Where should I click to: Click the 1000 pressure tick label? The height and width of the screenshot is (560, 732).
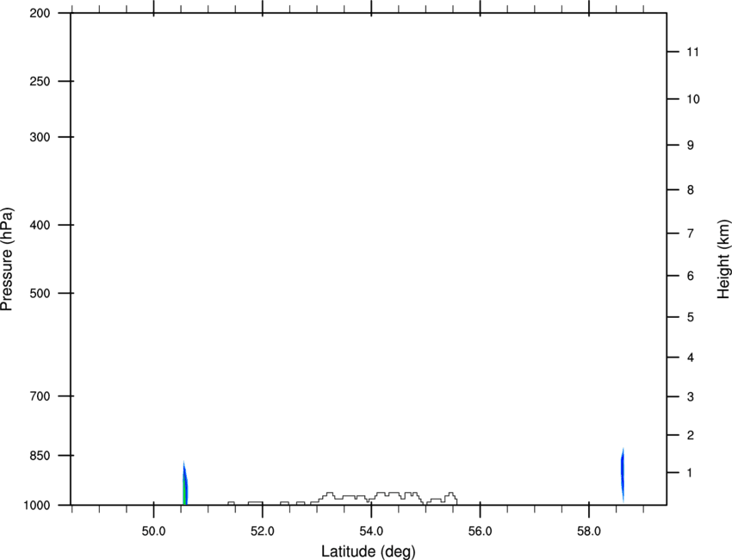(x=36, y=506)
